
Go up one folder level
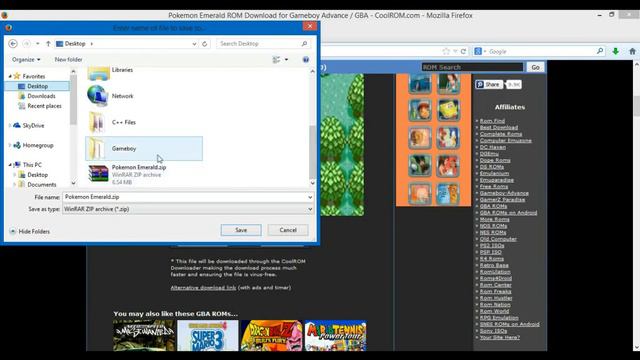(48, 43)
